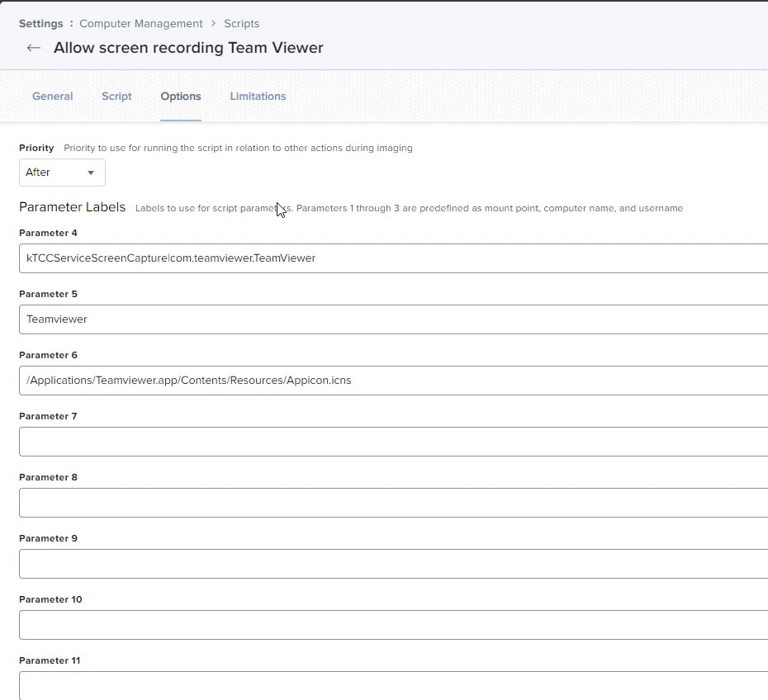Click Computer Management in the breadcrumb

coord(141,23)
